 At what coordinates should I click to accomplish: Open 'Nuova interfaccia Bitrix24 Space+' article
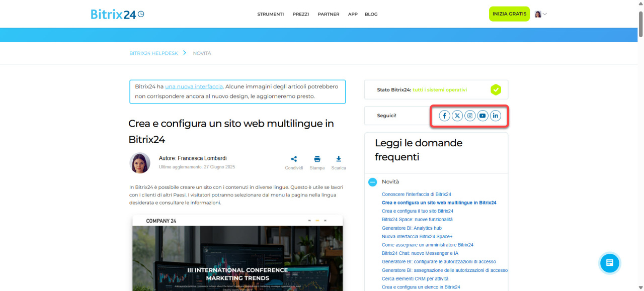coord(417,236)
